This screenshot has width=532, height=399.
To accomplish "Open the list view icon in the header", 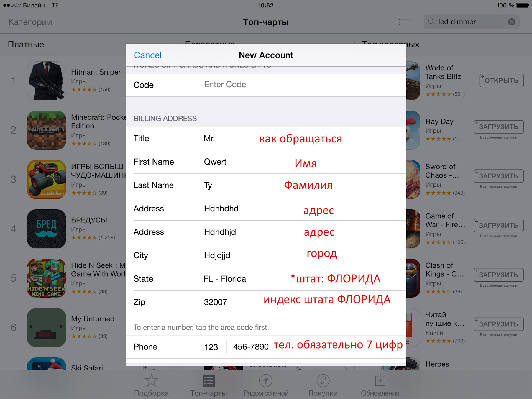I will [404, 22].
